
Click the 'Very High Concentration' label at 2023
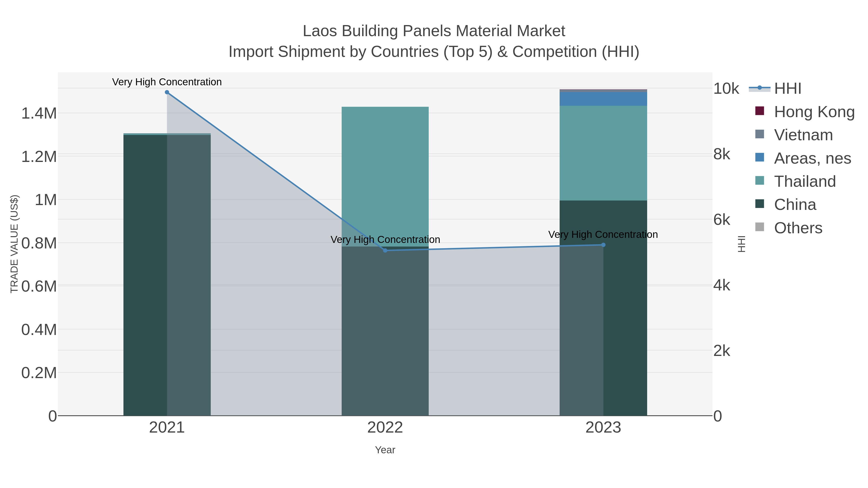tap(603, 234)
